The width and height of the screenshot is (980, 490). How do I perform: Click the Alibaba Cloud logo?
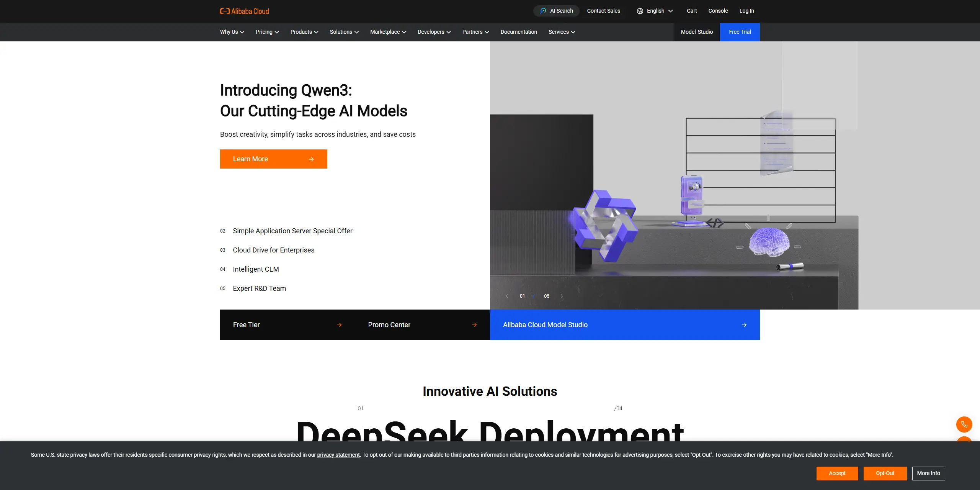[x=244, y=11]
